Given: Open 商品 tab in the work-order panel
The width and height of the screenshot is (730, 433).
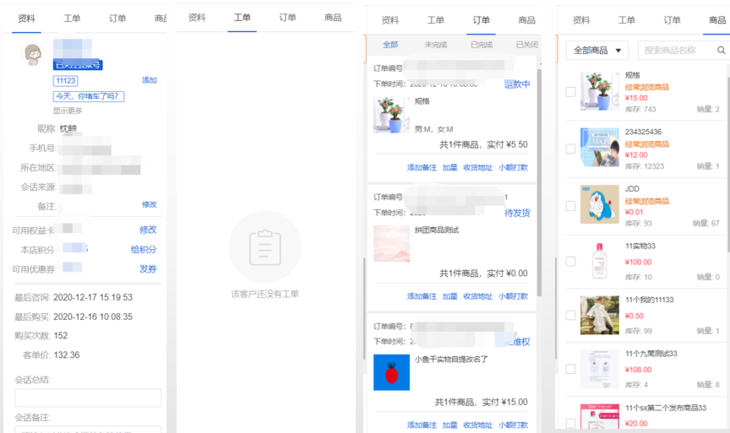Looking at the screenshot, I should (x=333, y=17).
